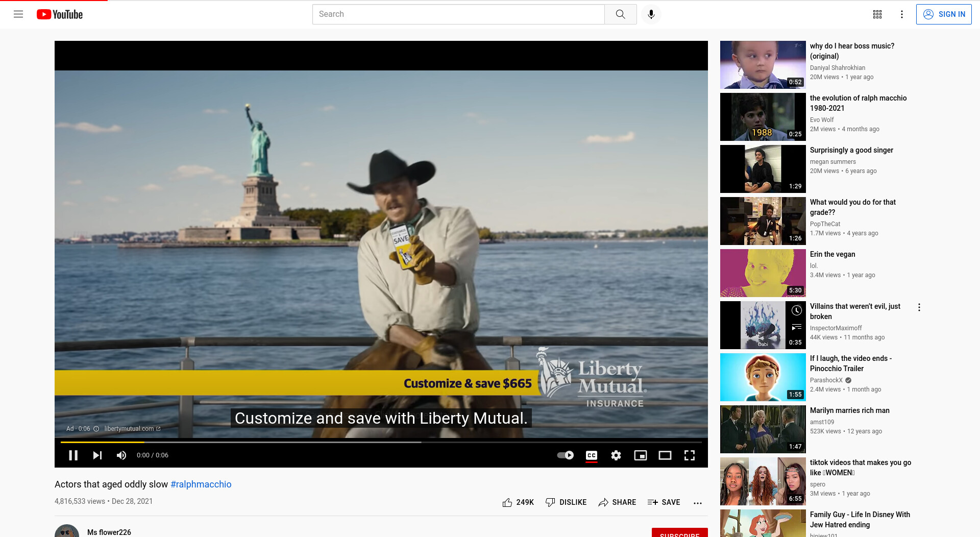
Task: Open 'why do I hear boss music?' thumbnail
Action: (x=763, y=65)
